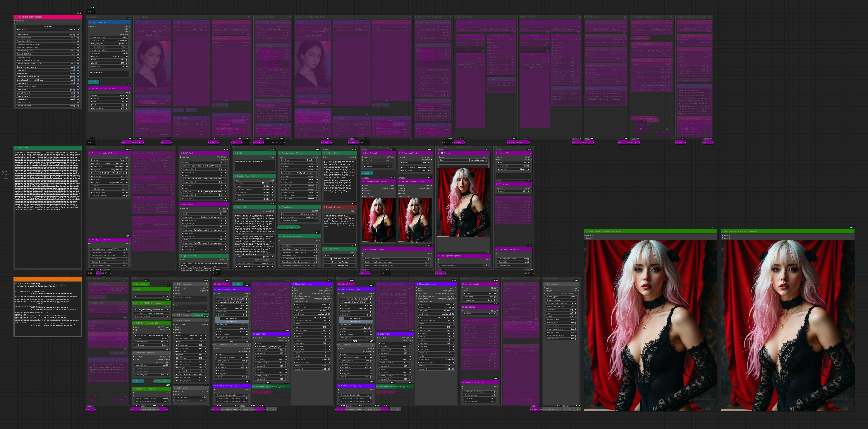The image size is (868, 429).
Task: Click New Fixed Random on the Seed node
Action: [340, 262]
